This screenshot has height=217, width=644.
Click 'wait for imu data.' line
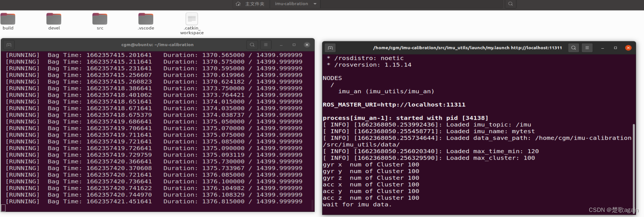click(x=357, y=204)
